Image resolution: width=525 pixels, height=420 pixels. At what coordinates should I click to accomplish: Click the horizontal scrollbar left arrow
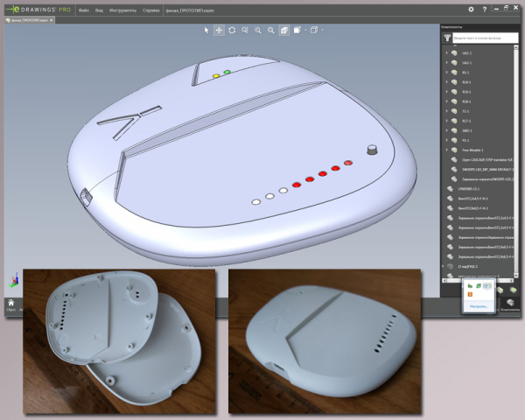point(444,280)
